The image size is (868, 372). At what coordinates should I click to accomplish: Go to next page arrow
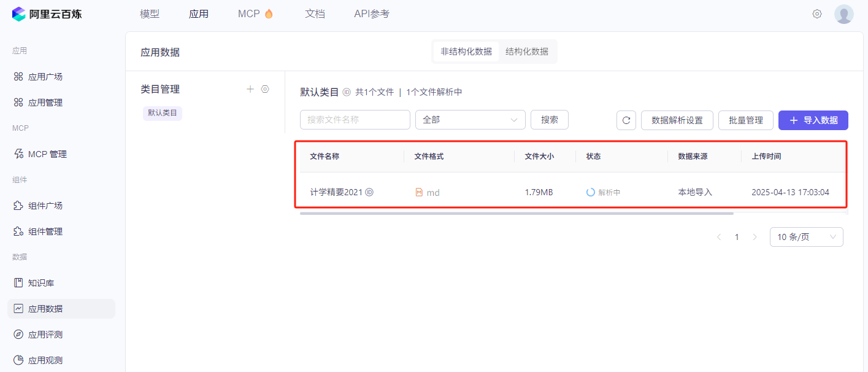(755, 237)
